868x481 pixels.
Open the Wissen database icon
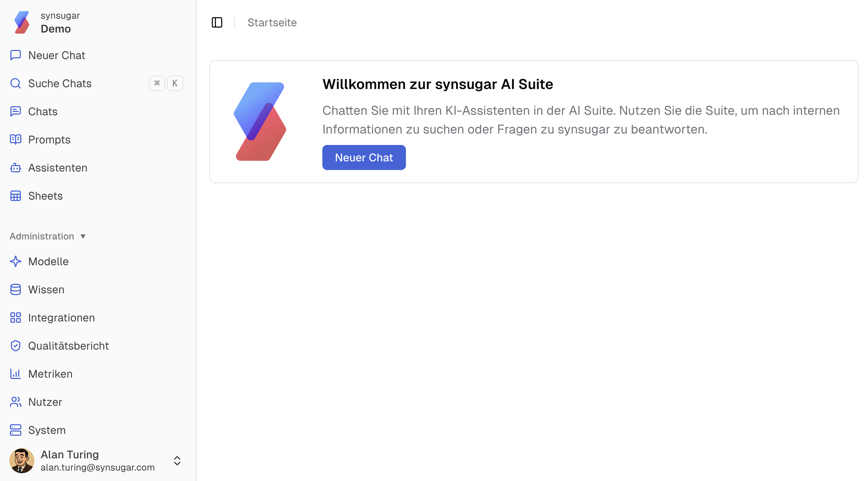tap(16, 289)
